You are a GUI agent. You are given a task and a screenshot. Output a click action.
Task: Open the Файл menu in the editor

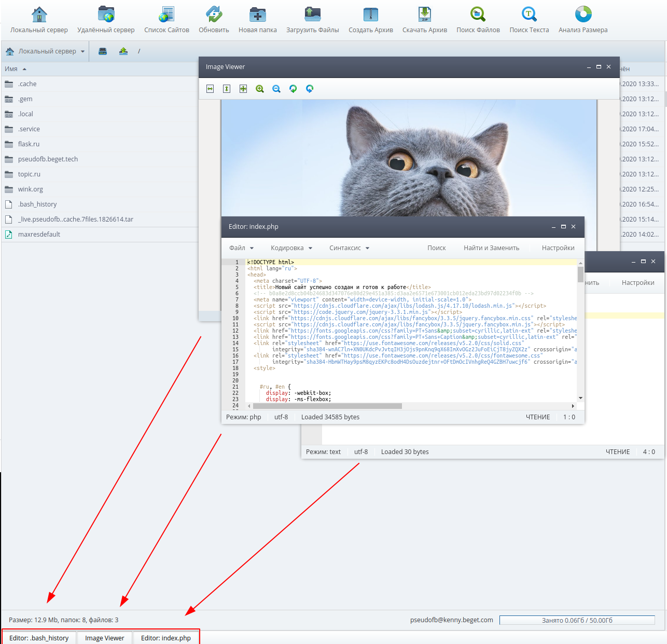241,248
